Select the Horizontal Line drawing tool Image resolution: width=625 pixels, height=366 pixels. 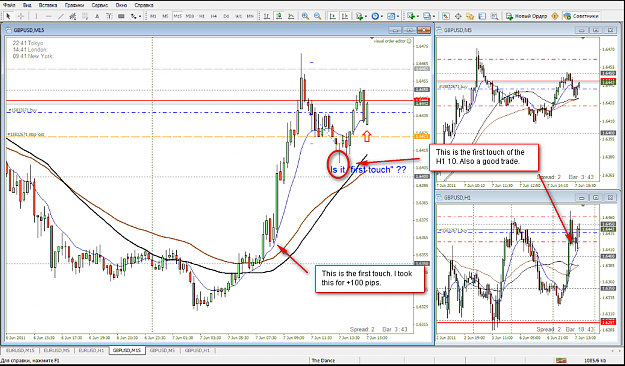49,16
